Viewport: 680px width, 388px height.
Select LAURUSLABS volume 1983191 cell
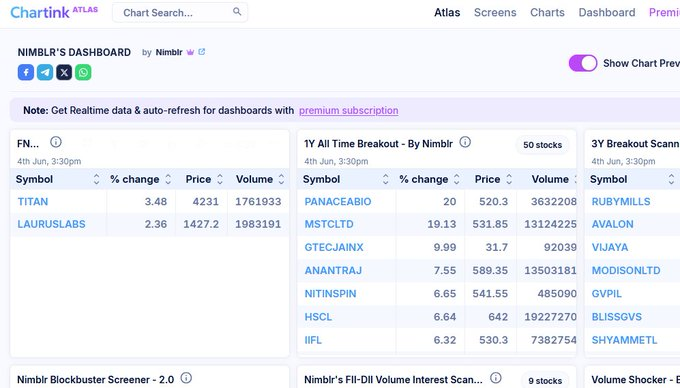click(258, 224)
